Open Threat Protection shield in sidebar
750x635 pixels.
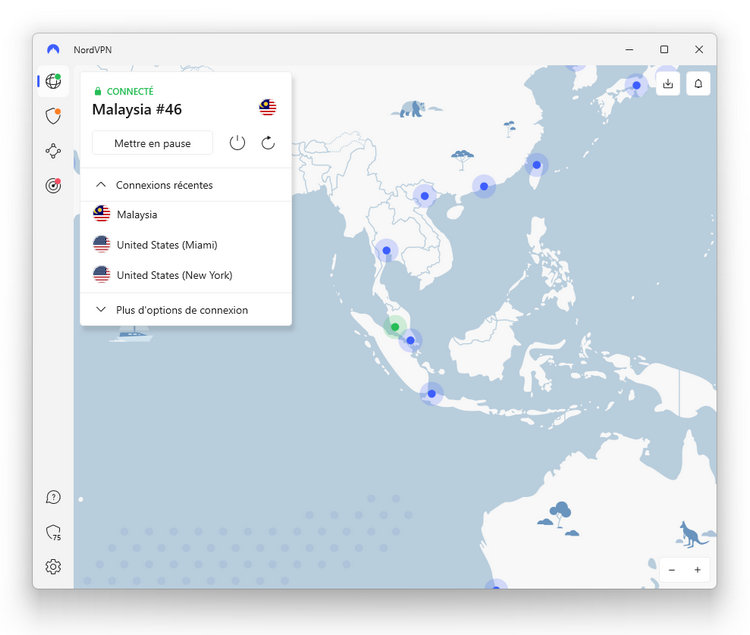pos(53,116)
